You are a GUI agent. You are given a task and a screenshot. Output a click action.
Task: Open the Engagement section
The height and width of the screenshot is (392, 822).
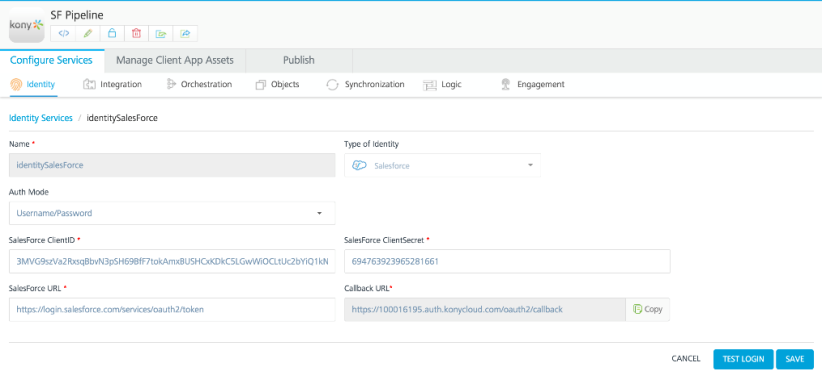[533, 84]
